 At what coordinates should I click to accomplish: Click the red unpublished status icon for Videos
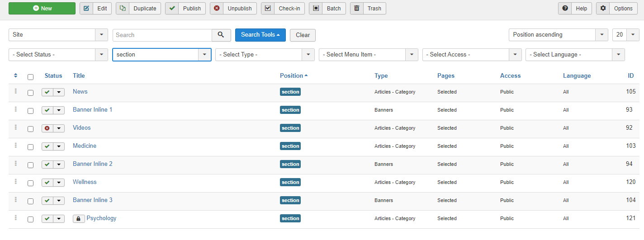tap(47, 128)
